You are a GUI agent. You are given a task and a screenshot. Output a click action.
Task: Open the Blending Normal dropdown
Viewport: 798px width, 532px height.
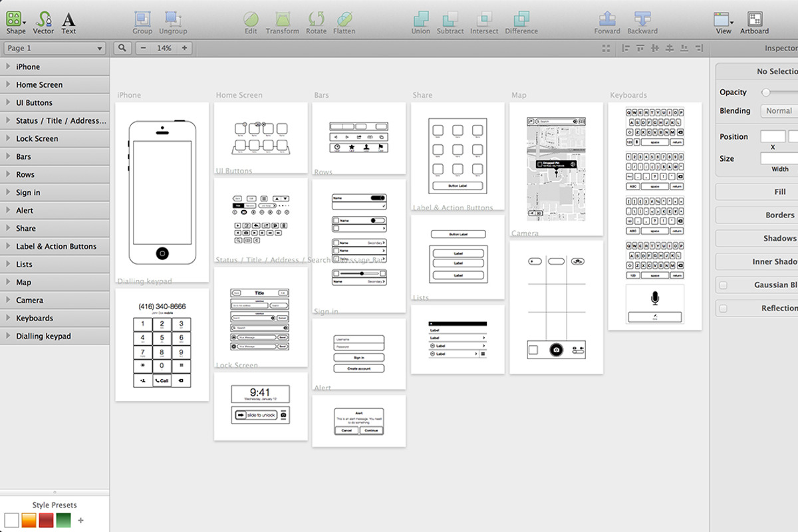coord(779,111)
